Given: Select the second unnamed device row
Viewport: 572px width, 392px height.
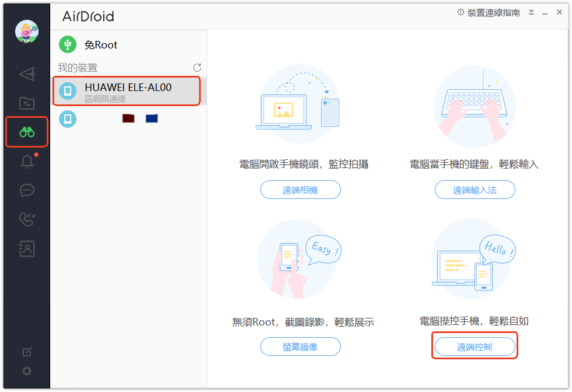Looking at the screenshot, I should click(x=129, y=119).
